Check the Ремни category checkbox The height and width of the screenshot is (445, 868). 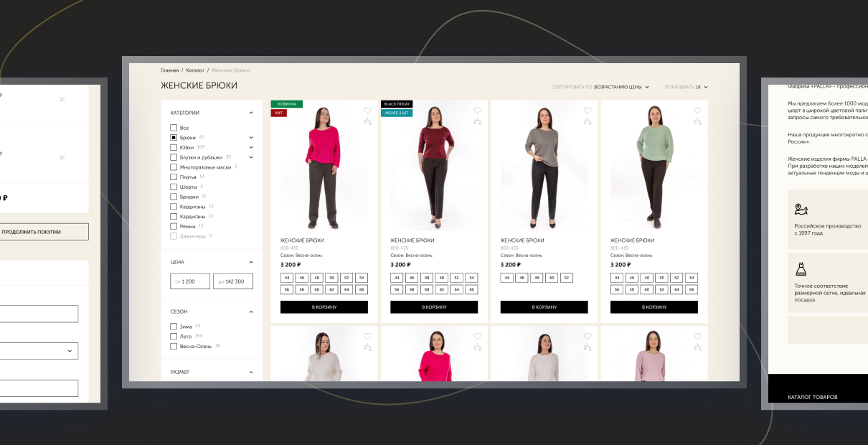pos(174,226)
